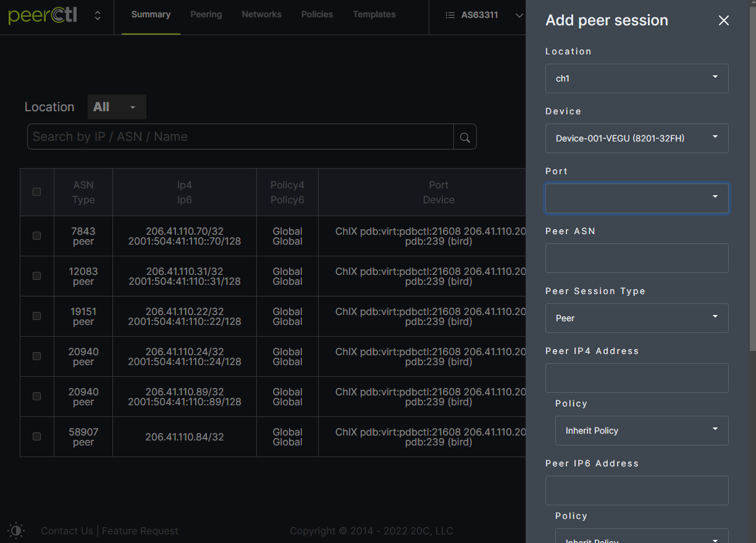Select checkbox for ASN 58907 row

(36, 437)
